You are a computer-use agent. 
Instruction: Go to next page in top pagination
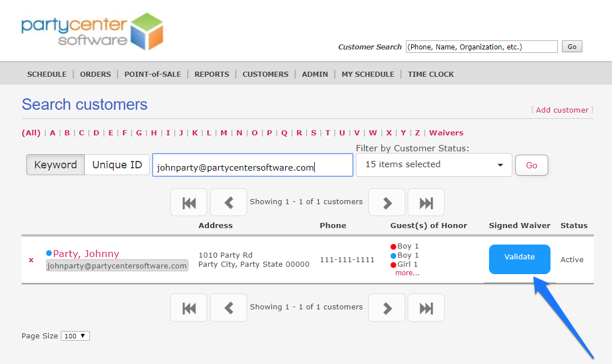coord(387,202)
